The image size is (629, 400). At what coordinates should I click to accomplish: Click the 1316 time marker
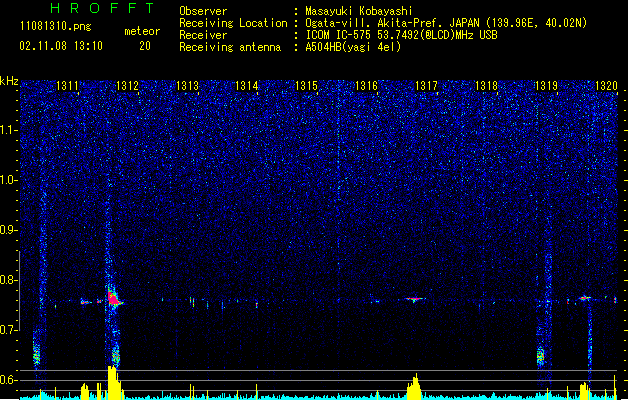tap(367, 86)
